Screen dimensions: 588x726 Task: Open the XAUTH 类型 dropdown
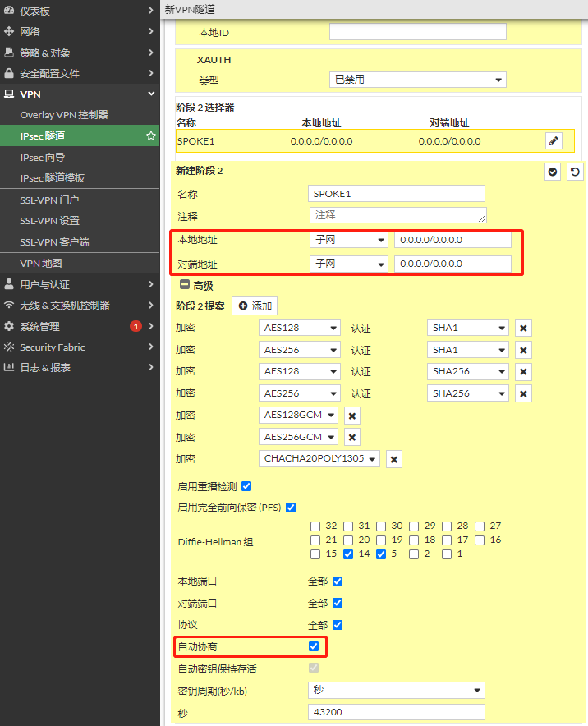417,80
